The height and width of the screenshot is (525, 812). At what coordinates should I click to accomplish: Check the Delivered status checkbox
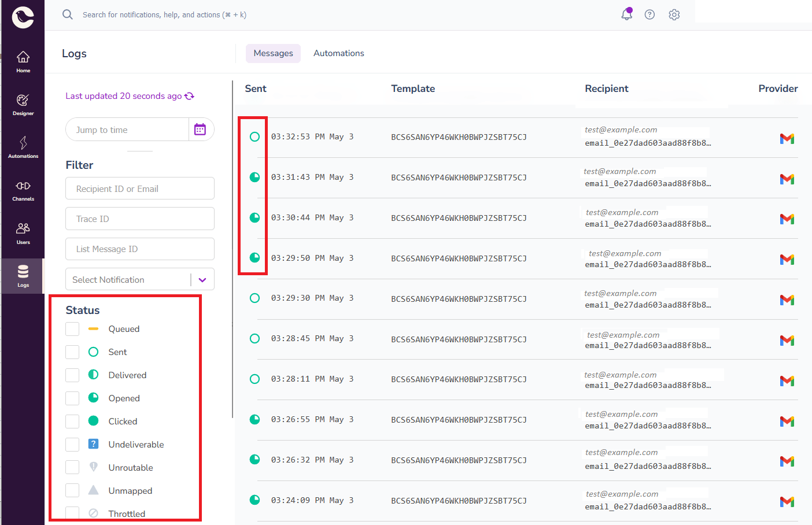[x=72, y=375]
